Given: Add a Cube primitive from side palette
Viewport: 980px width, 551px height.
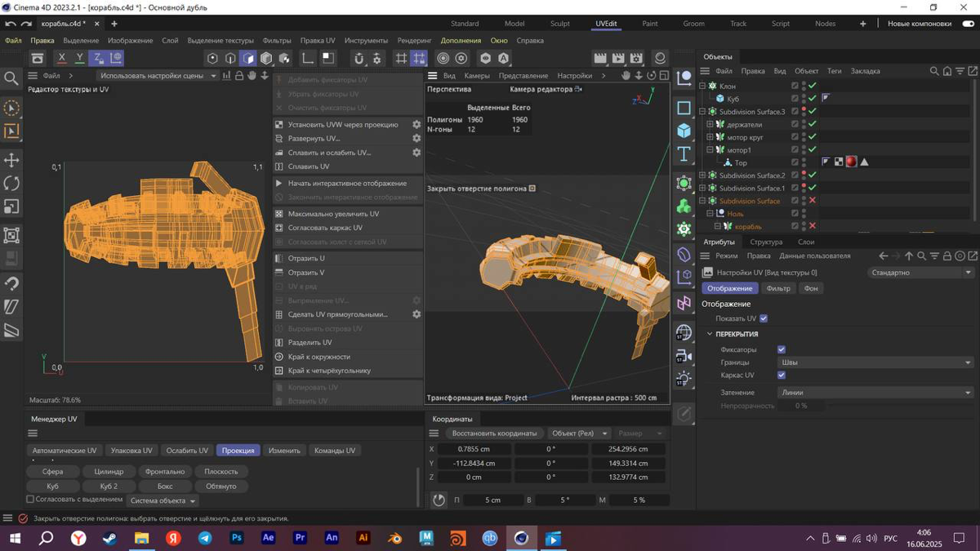Looking at the screenshot, I should 684,131.
